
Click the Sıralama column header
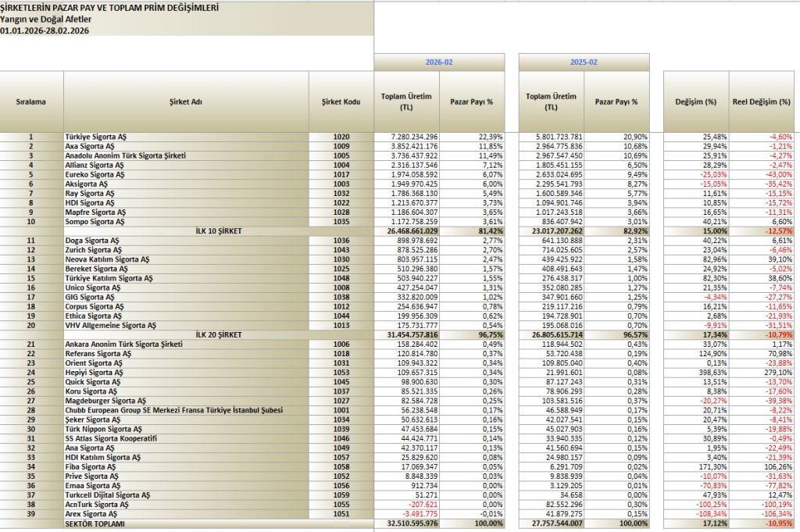32,102
